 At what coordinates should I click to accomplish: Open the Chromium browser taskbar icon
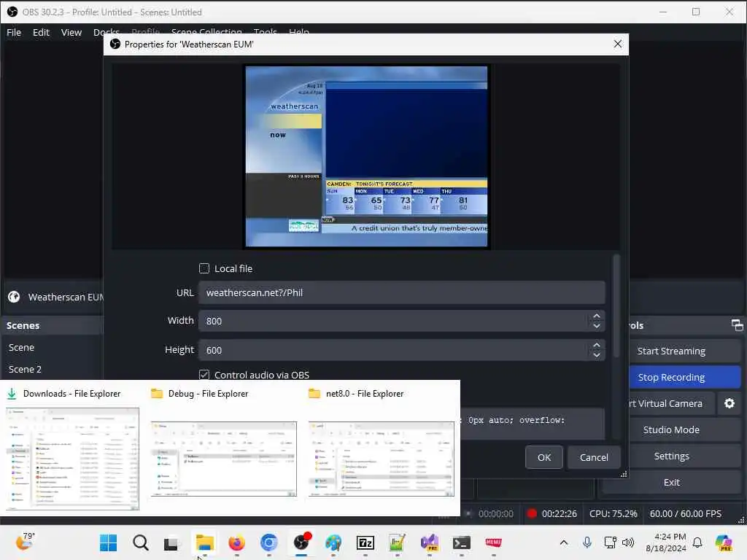[268, 542]
